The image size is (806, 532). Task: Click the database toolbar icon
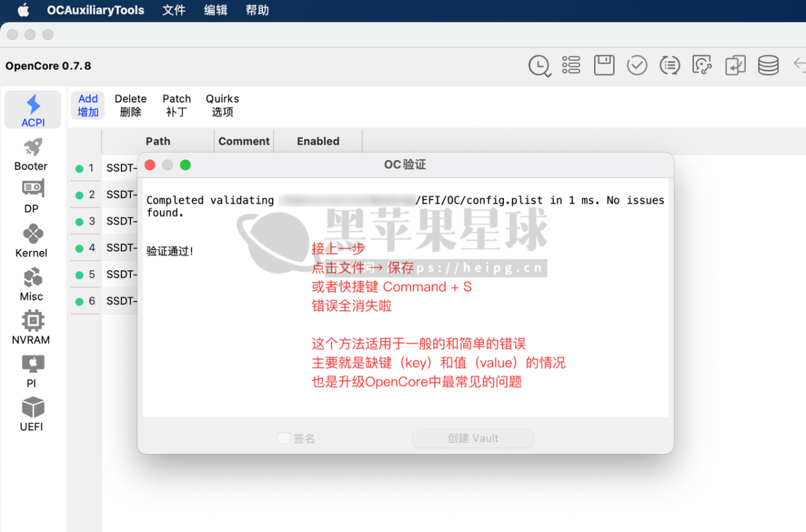(x=768, y=65)
